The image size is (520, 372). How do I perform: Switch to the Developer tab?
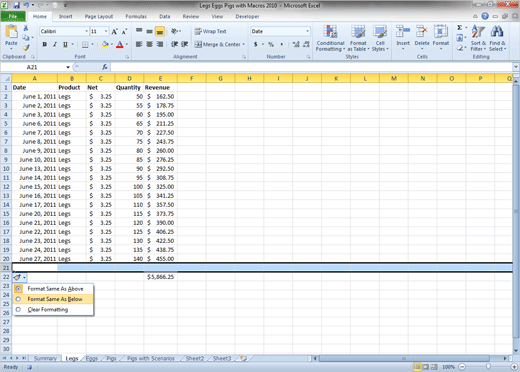point(247,16)
